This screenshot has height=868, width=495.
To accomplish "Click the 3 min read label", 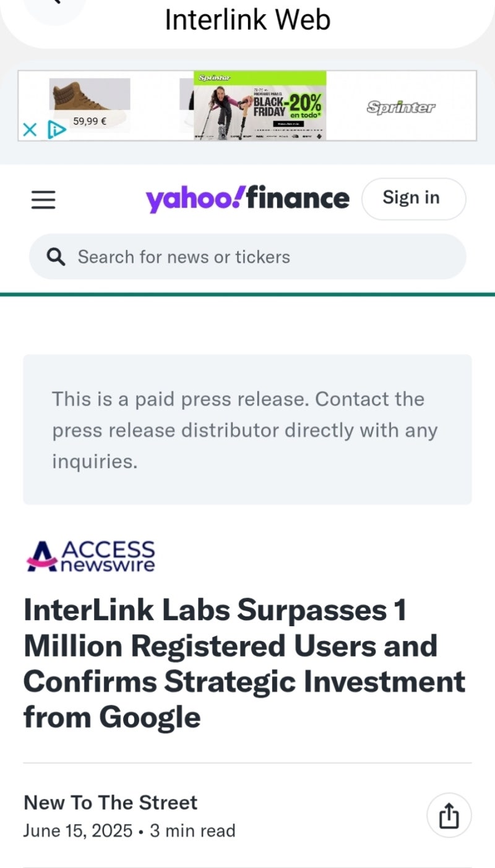I will (192, 830).
